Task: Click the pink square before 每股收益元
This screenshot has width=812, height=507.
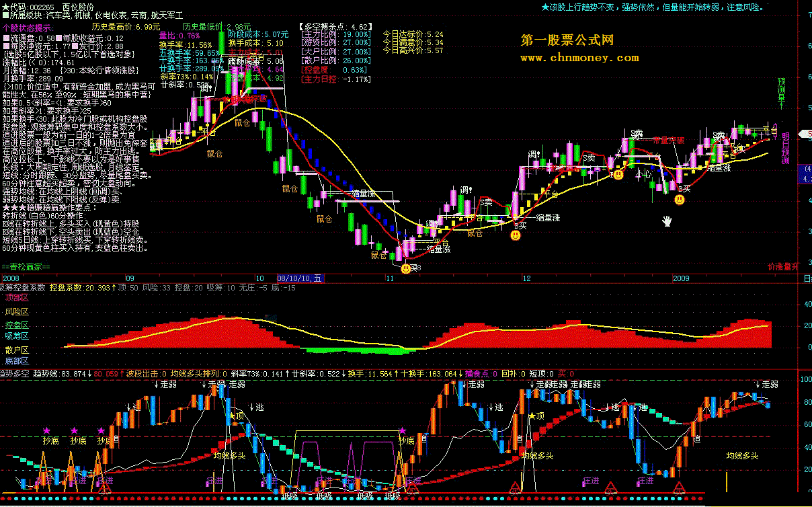Action: pyautogui.click(x=59, y=38)
